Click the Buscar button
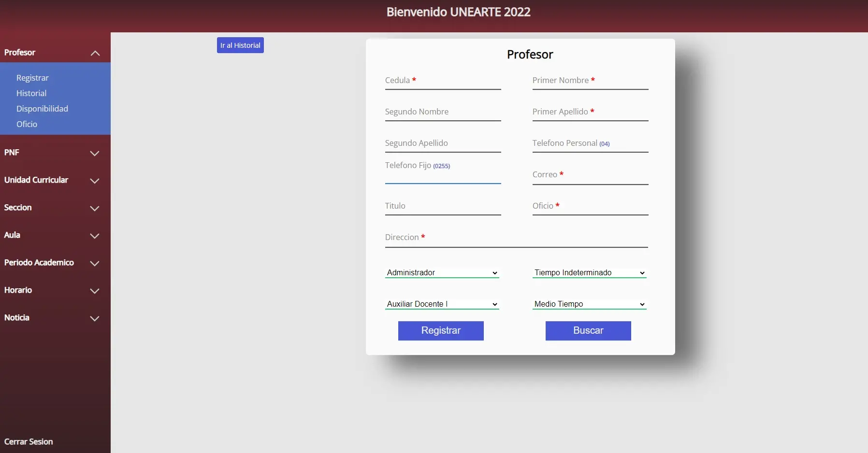Viewport: 868px width, 453px height. pos(588,331)
